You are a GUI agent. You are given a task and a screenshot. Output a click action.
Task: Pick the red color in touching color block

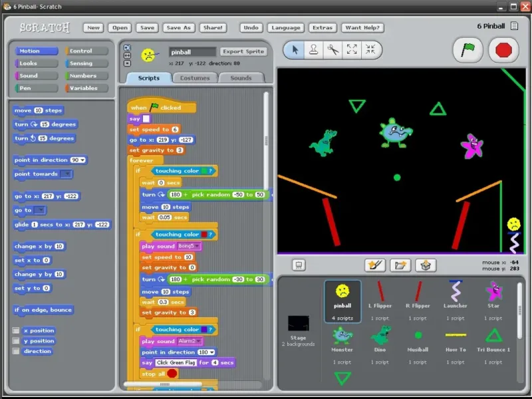click(x=205, y=235)
